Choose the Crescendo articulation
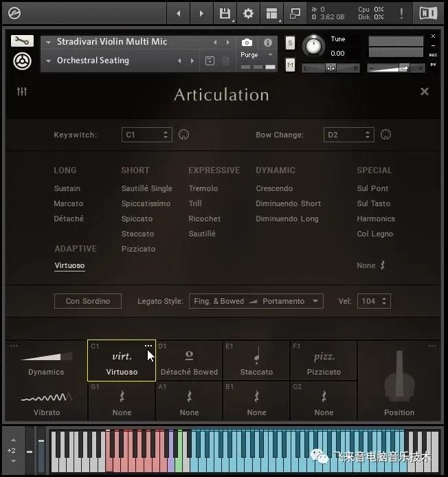 [274, 188]
